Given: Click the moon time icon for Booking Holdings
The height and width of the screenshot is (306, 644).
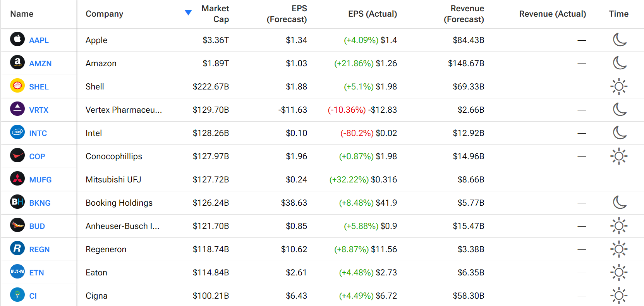Looking at the screenshot, I should pyautogui.click(x=619, y=202).
